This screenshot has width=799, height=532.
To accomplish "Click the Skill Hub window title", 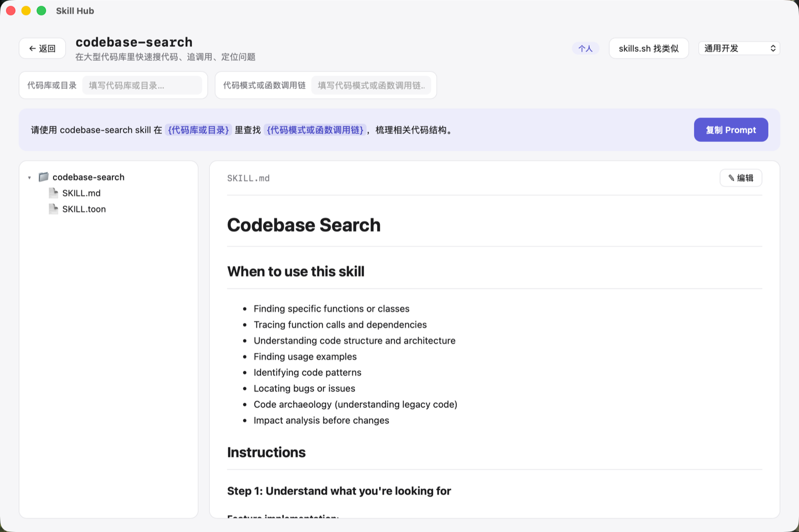I will 75,11.
